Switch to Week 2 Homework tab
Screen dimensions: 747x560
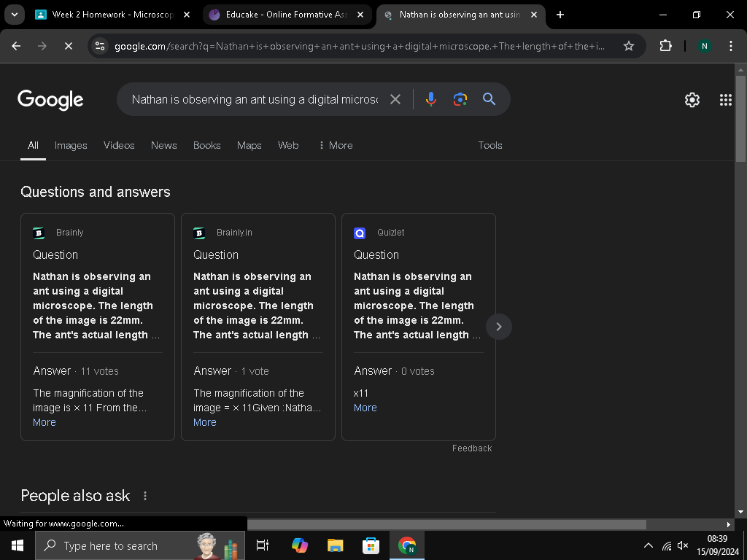[112, 15]
